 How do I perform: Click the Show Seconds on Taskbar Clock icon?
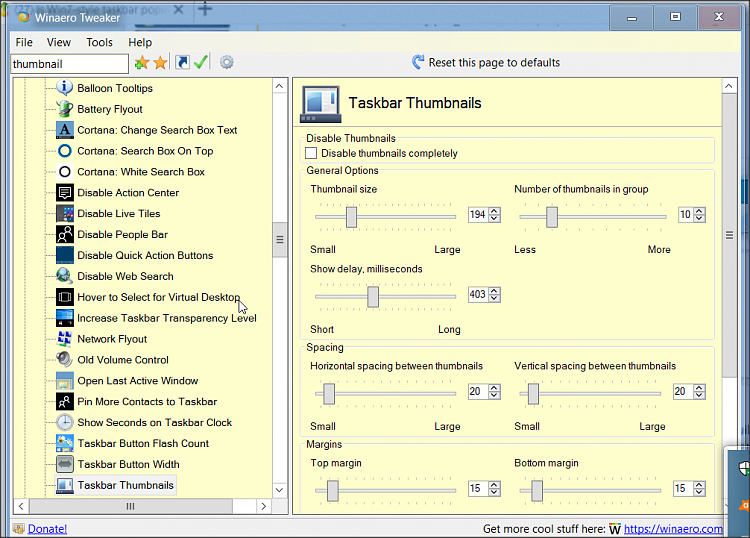[65, 423]
